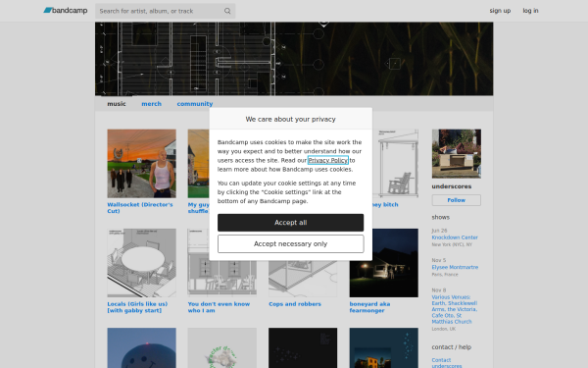This screenshot has height=368, width=588.
Task: Click the underscores artist profile photo
Action: coord(457,154)
